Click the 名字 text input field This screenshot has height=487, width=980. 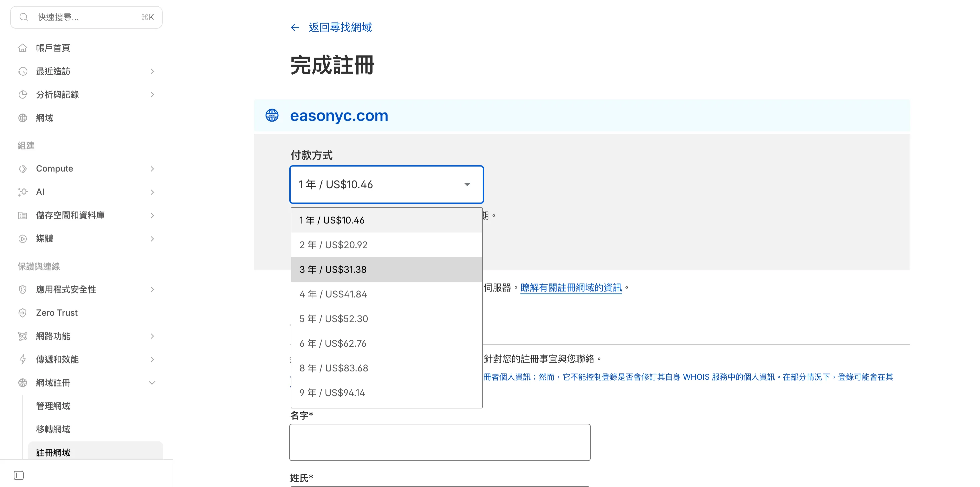click(x=439, y=442)
